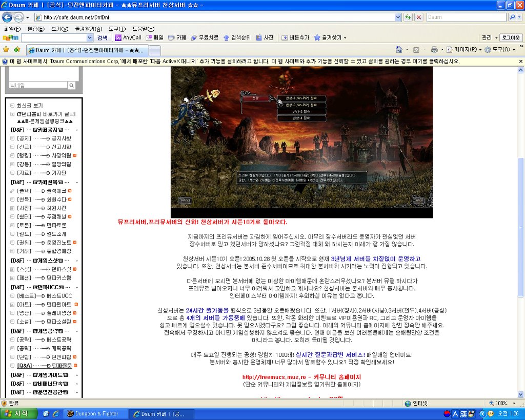
Task: Collapse the 카페친목 sidebar category
Action: [x=77, y=183]
